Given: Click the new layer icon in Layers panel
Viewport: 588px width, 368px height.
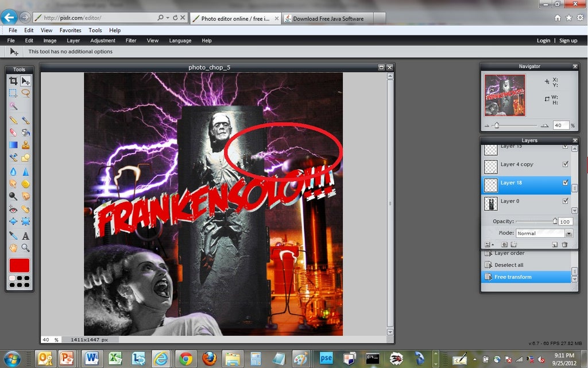Looking at the screenshot, I should pyautogui.click(x=555, y=244).
